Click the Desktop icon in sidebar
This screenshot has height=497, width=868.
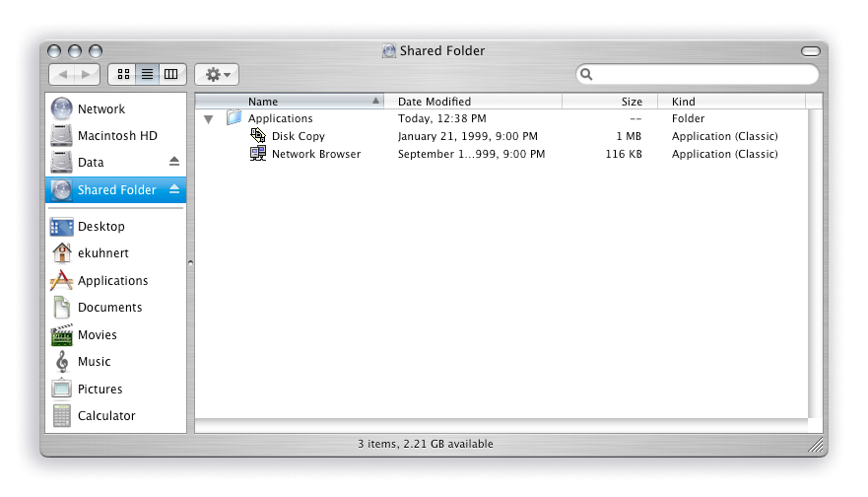tap(61, 227)
